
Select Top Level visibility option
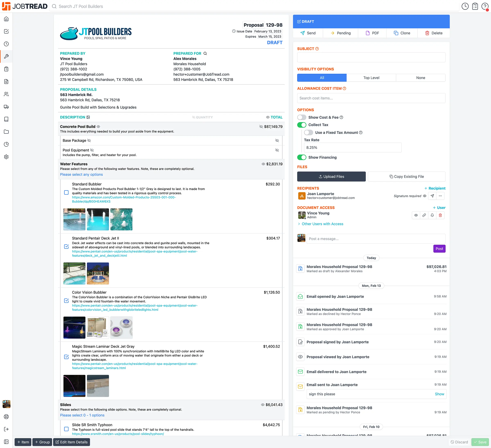tap(371, 78)
